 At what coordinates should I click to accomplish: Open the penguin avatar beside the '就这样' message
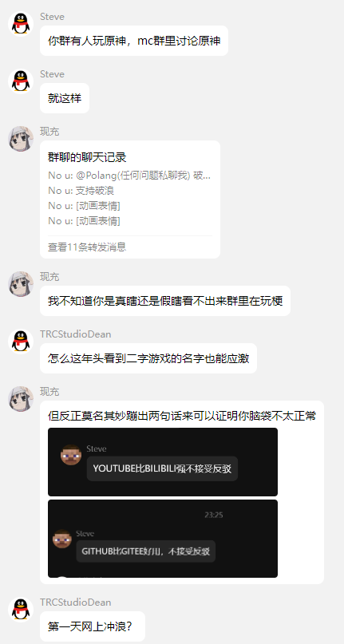[21, 81]
